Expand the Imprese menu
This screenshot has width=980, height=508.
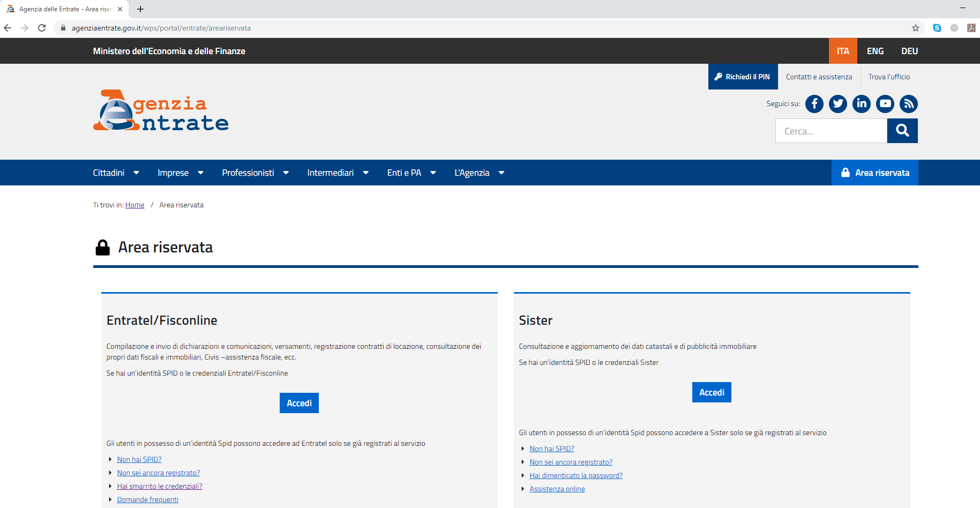point(181,173)
